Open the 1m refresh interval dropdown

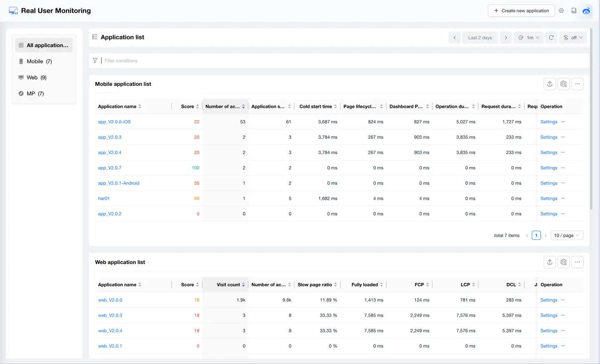point(528,37)
